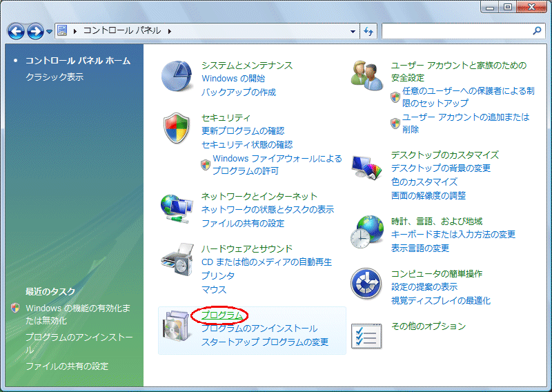Expand the address bar history dropdown arrow
The height and width of the screenshot is (392, 552).
pos(353,31)
